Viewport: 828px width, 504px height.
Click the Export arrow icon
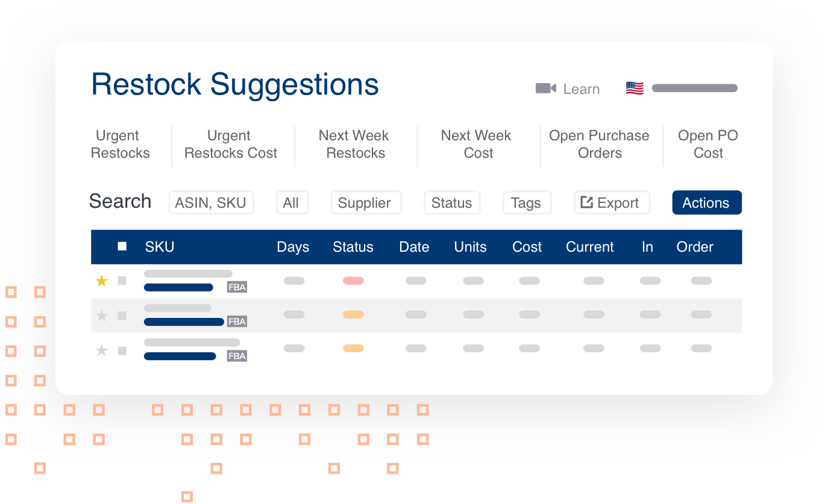586,203
